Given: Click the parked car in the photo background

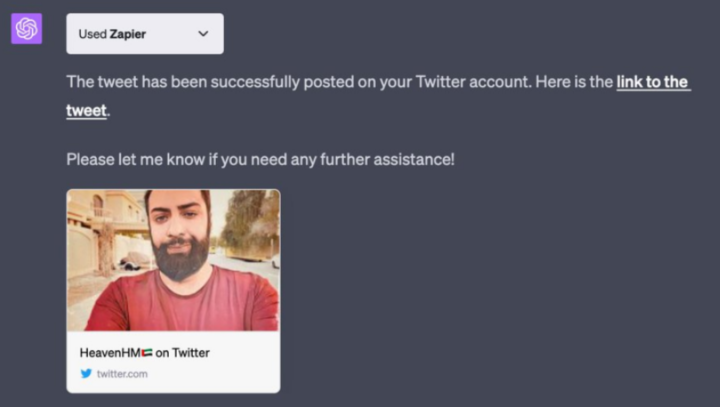Looking at the screenshot, I should coord(133,260).
